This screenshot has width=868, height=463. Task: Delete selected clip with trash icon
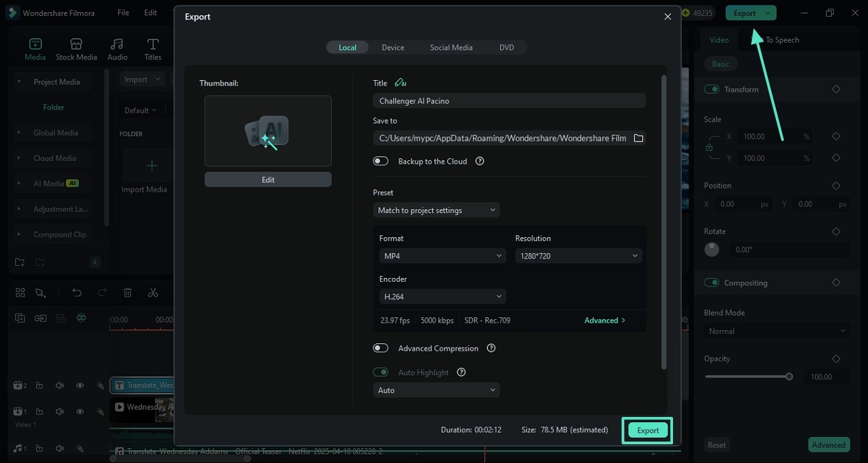128,293
